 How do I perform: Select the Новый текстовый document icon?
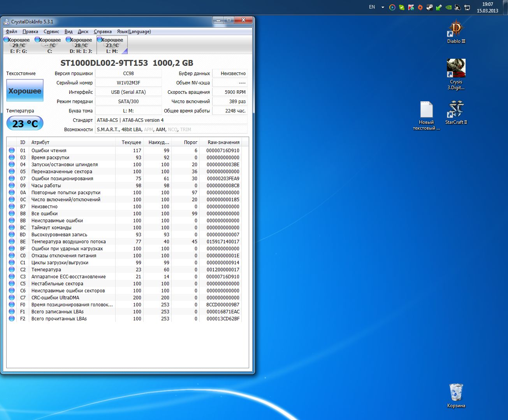click(x=426, y=116)
